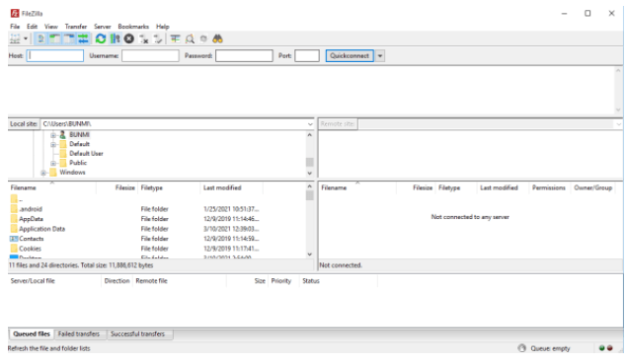The width and height of the screenshot is (626, 364).
Task: Open the View menu
Action: pos(50,27)
